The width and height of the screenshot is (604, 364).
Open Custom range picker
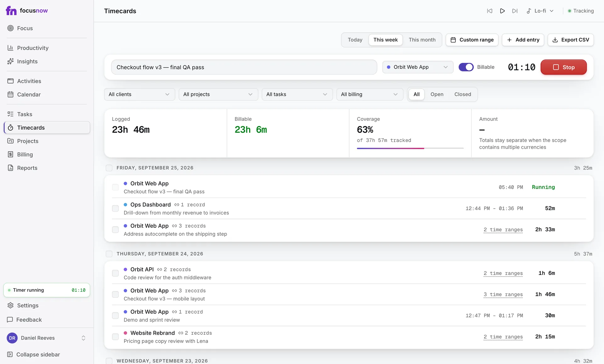click(x=472, y=40)
